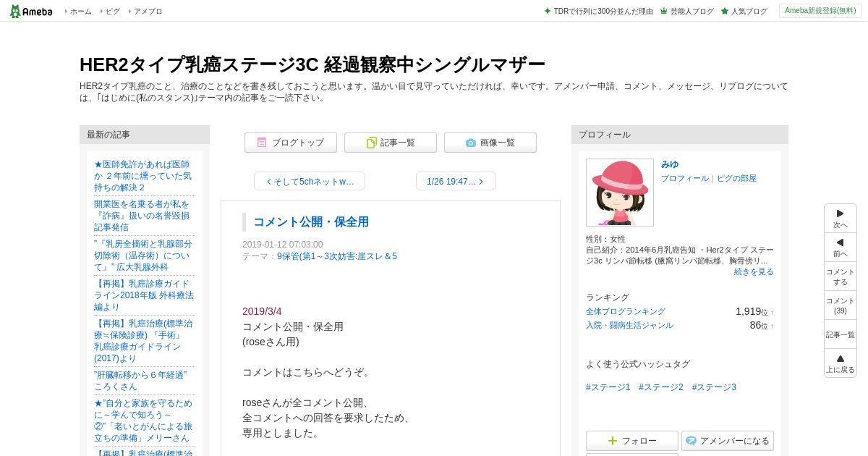Open the ピグ link in top bar
Screen dimensions: 868x456
113,12
